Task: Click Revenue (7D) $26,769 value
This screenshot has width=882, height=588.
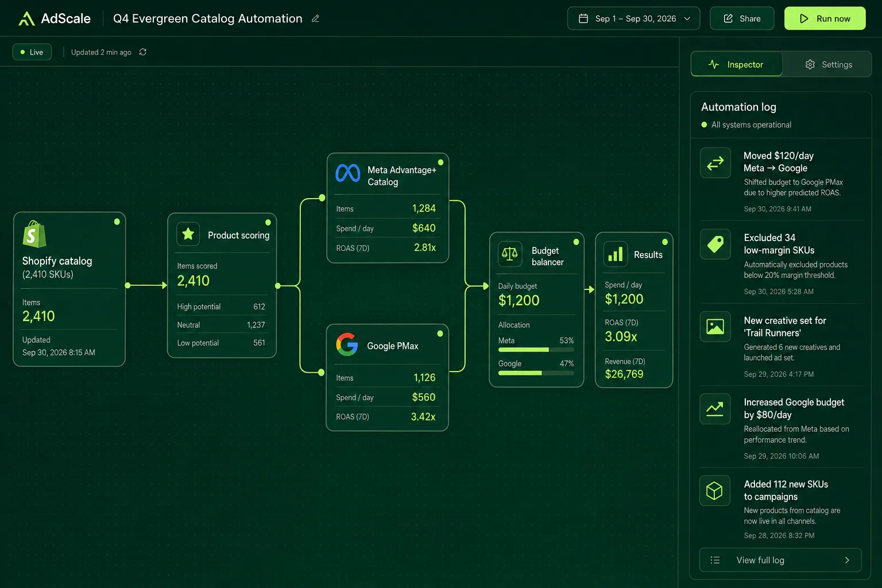Action: (x=624, y=374)
